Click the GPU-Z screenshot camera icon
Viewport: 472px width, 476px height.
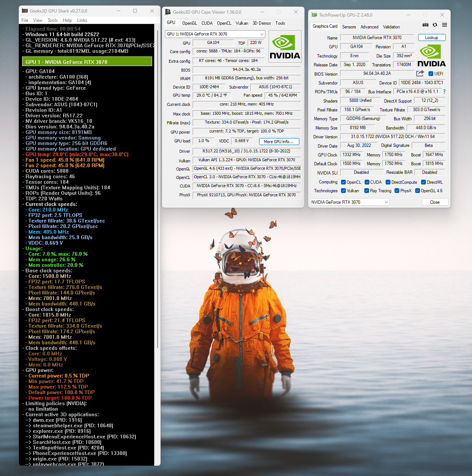(426, 25)
